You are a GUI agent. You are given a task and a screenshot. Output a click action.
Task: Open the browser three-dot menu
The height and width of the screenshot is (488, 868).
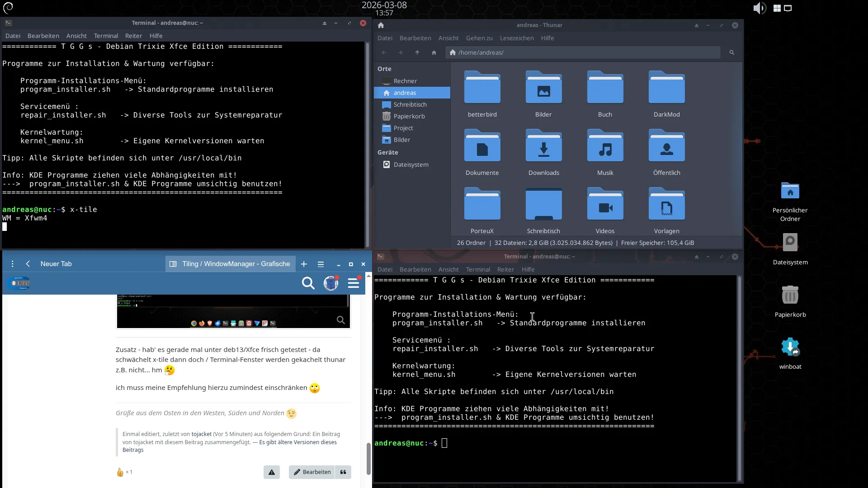tap(13, 264)
